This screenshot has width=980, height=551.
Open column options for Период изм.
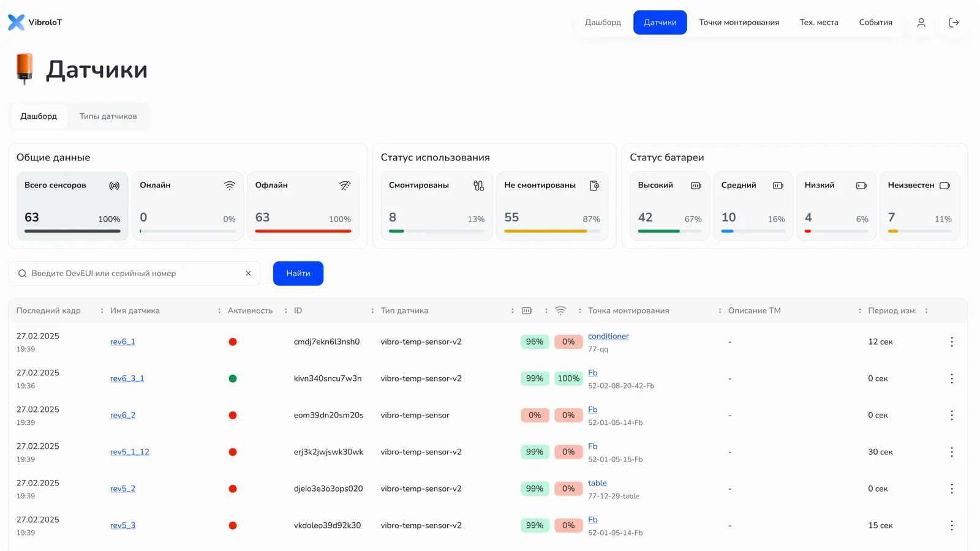926,311
